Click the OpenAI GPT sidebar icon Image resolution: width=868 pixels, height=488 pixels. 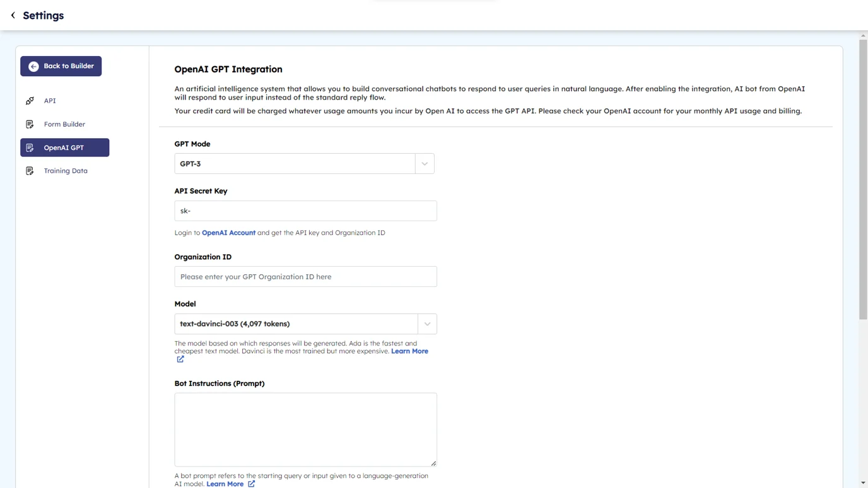tap(30, 148)
